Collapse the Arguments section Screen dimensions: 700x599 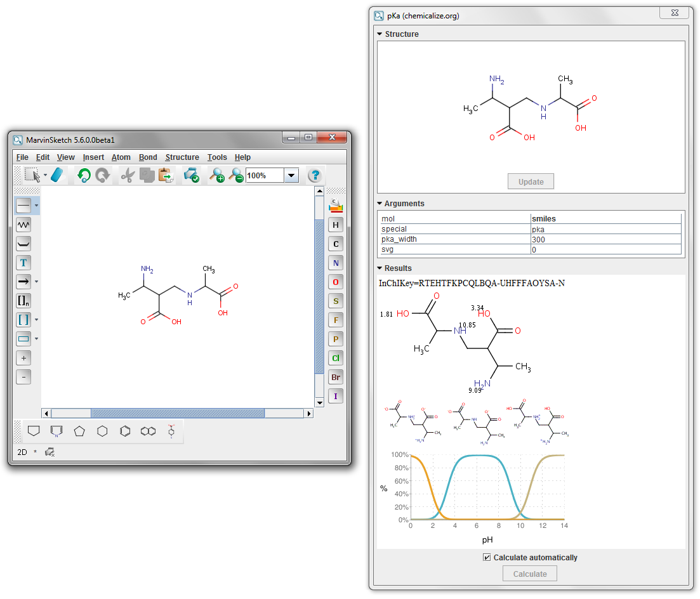click(380, 204)
